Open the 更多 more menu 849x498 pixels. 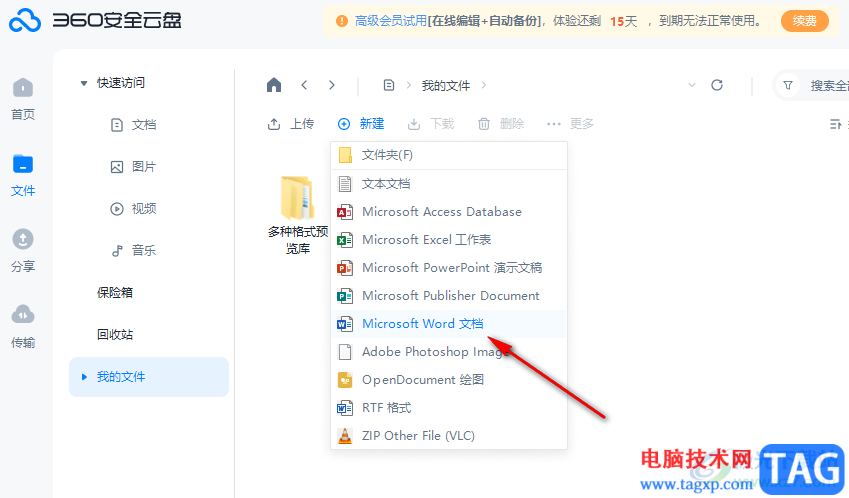[x=570, y=124]
